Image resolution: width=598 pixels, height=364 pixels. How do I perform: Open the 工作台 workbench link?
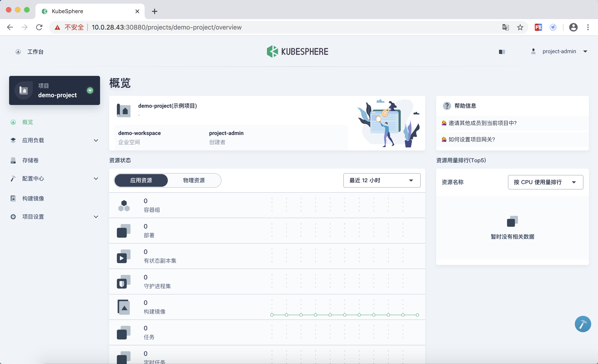click(35, 52)
